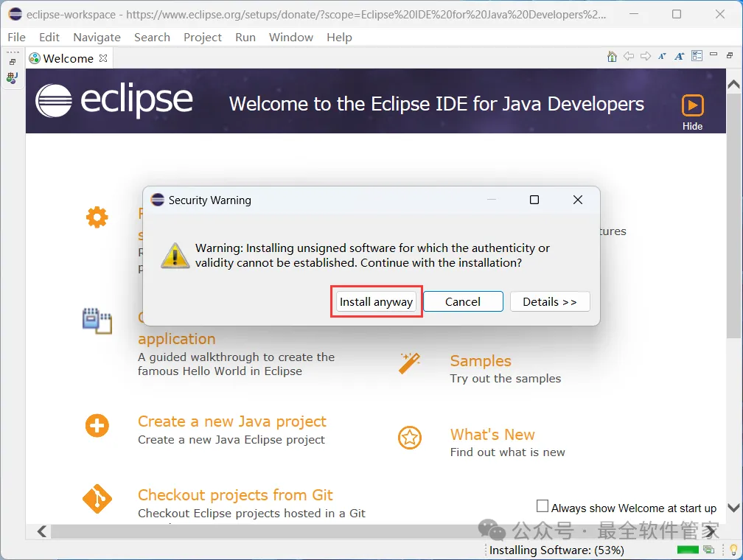Maximize the Welcome view using stacked-windows icon
Viewport: 743px width, 560px height.
[x=730, y=55]
